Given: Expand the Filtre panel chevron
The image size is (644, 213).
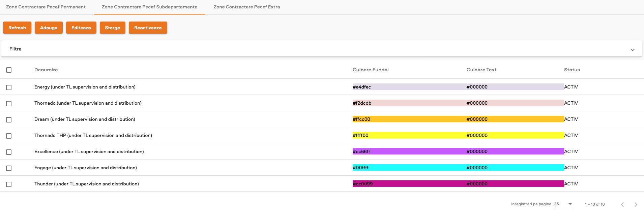Looking at the screenshot, I should pos(633,50).
